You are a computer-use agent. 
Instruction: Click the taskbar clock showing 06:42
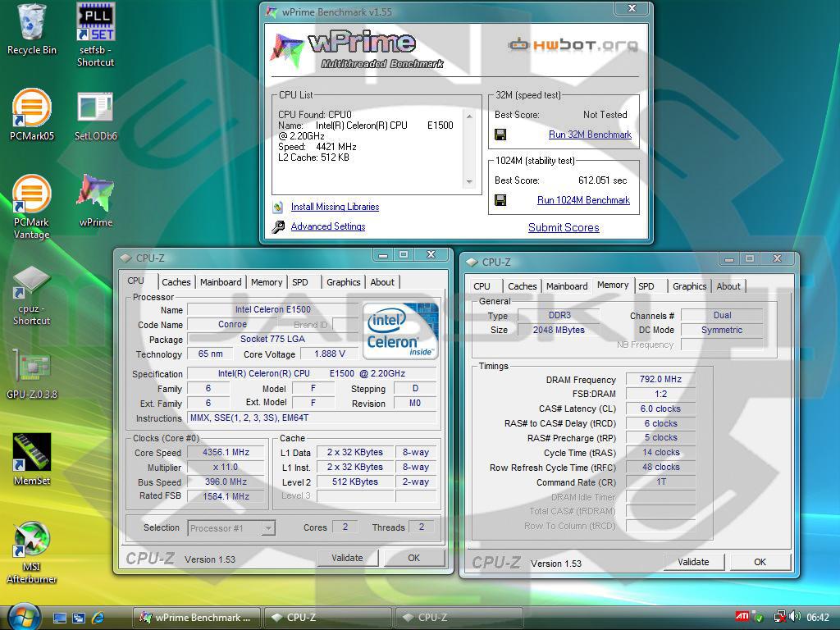818,618
